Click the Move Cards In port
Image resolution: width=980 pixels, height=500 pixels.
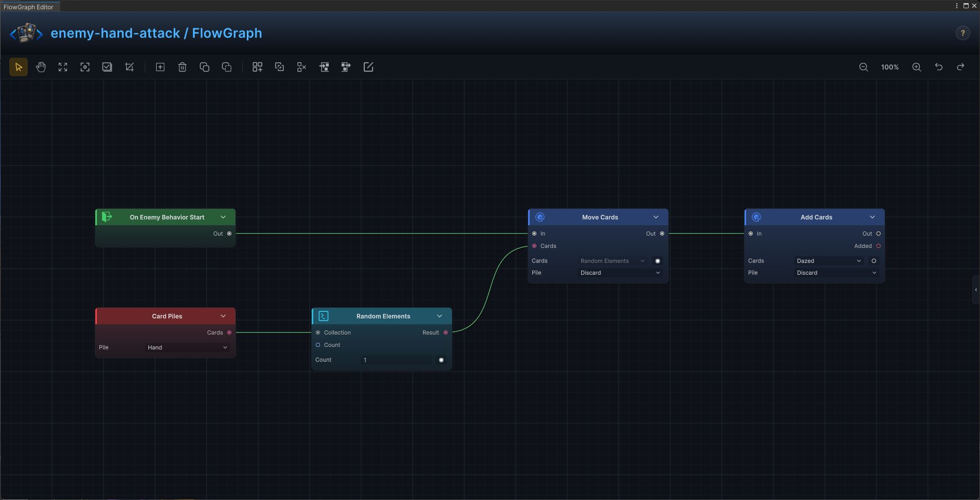[x=534, y=234]
